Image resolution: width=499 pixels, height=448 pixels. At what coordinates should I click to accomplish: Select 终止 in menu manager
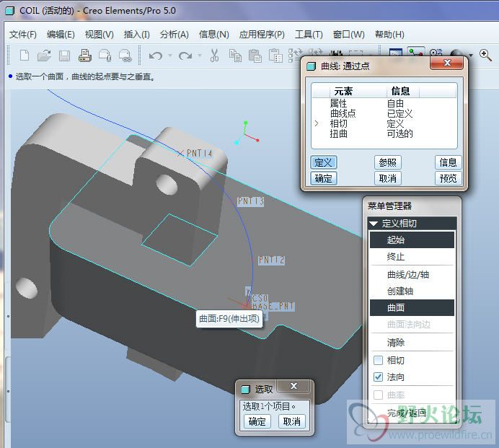pos(412,257)
